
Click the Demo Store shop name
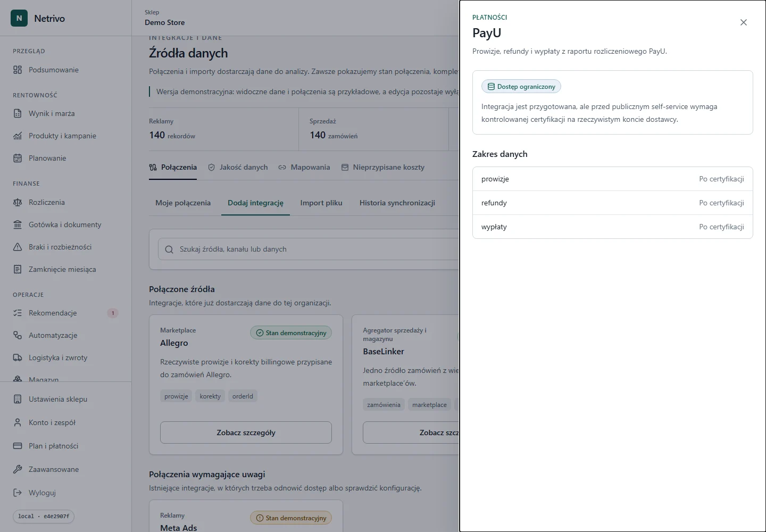click(165, 22)
